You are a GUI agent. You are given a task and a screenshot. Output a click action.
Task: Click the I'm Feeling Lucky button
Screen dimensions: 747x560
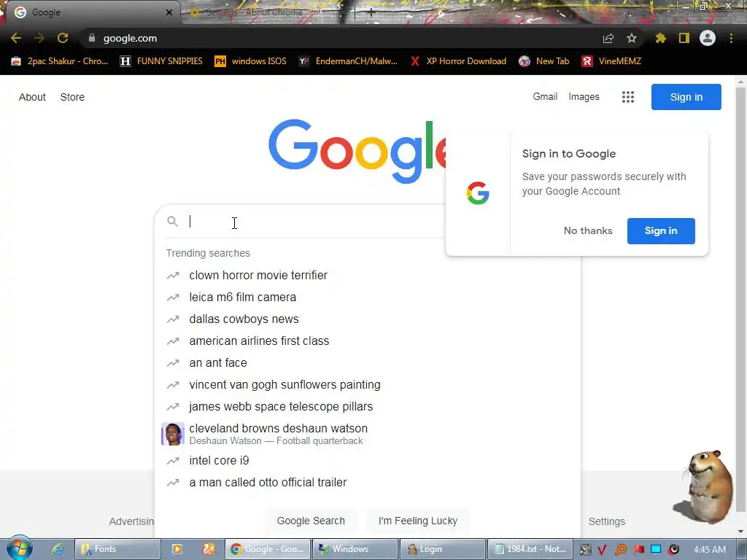(x=418, y=521)
